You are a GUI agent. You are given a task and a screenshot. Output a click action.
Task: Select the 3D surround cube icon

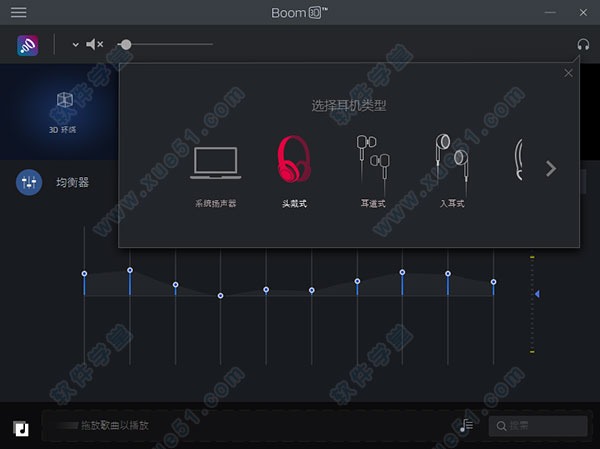coord(64,100)
